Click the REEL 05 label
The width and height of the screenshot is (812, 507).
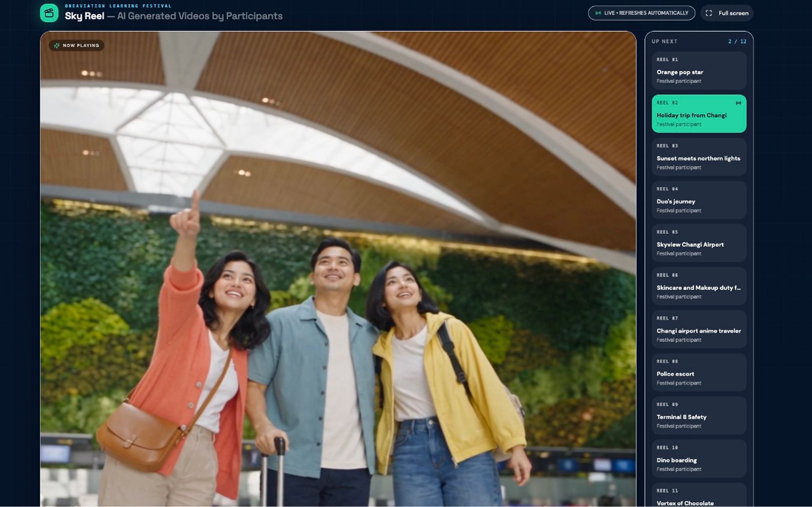[667, 232]
